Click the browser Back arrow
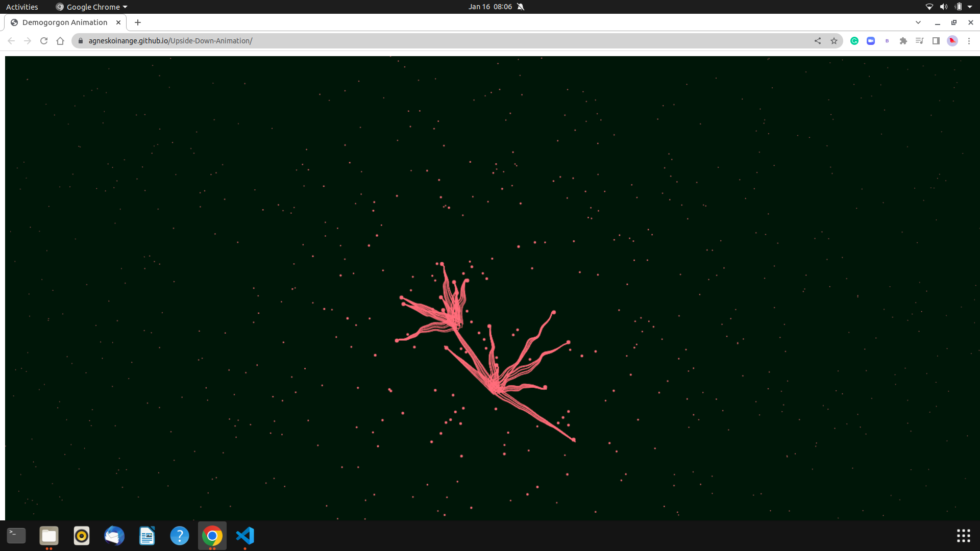980x551 pixels. [11, 41]
